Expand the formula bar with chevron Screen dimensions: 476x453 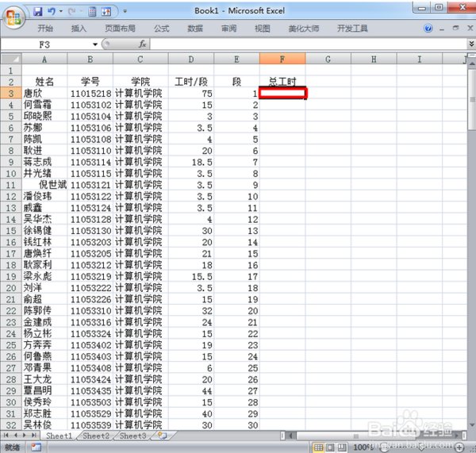(x=471, y=44)
